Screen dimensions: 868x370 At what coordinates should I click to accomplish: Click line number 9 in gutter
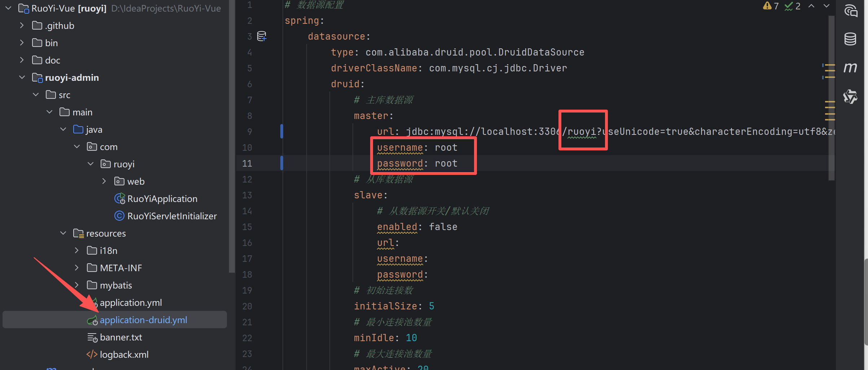[x=250, y=132]
